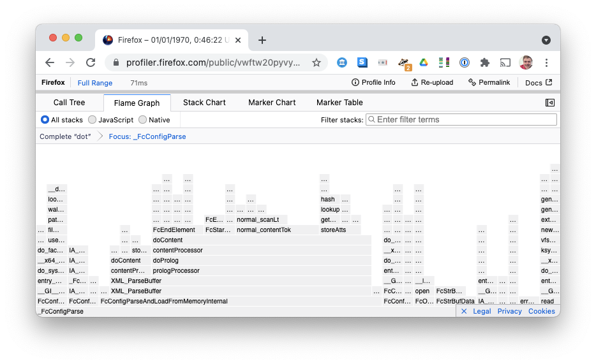The image size is (596, 364).
Task: Open the Privacy link
Action: 509,311
